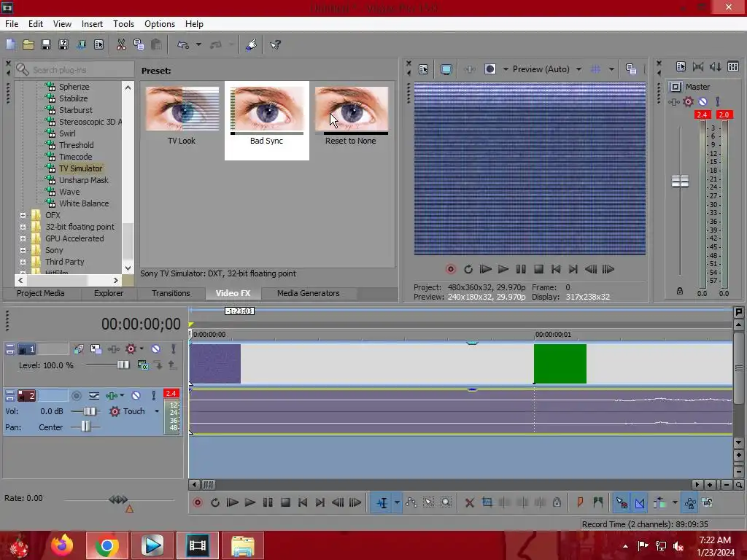Open the Preview (Auto) quality dropdown
Viewport: 747px width, 560px height.
pos(578,69)
